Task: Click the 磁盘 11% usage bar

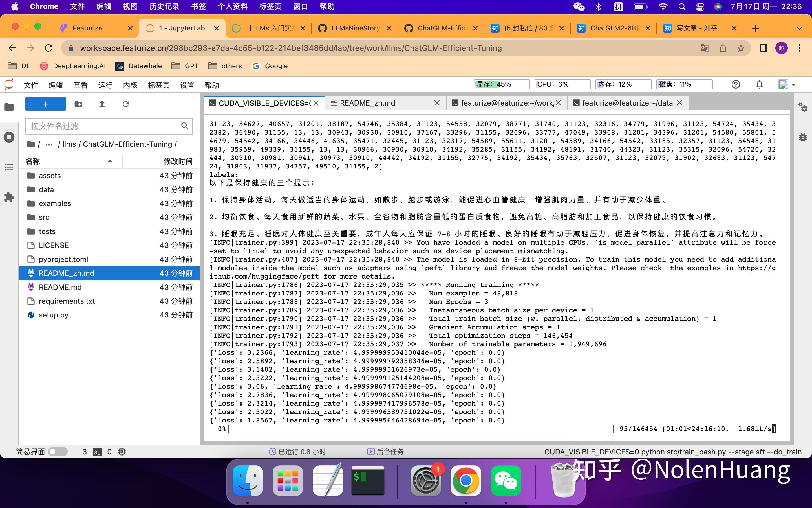Action: tap(684, 84)
